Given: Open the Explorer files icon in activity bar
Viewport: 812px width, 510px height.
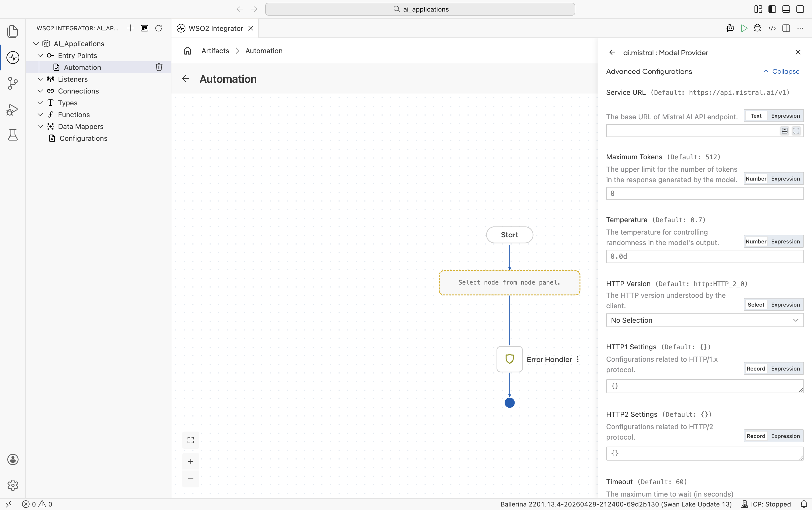Looking at the screenshot, I should [x=12, y=31].
